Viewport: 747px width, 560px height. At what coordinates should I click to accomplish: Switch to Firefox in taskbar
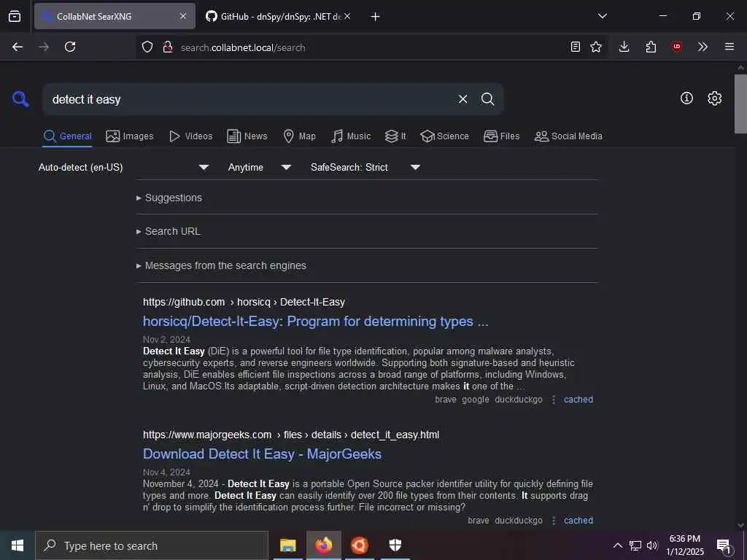pos(323,545)
